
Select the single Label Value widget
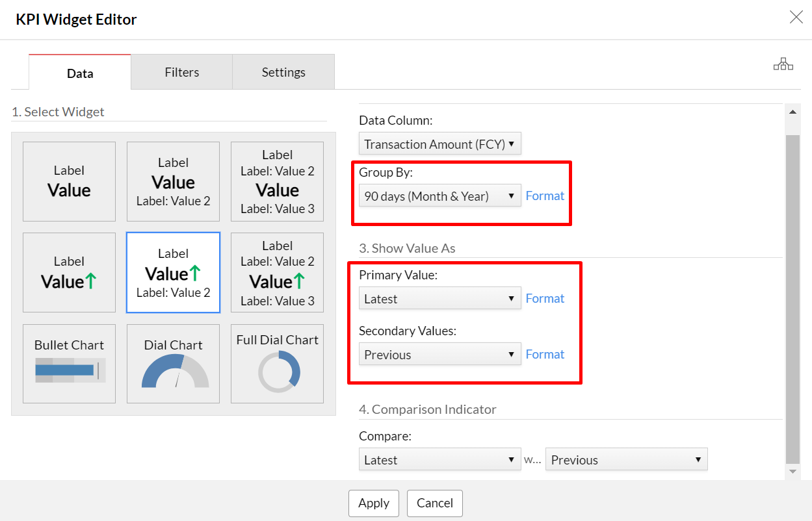(x=69, y=181)
